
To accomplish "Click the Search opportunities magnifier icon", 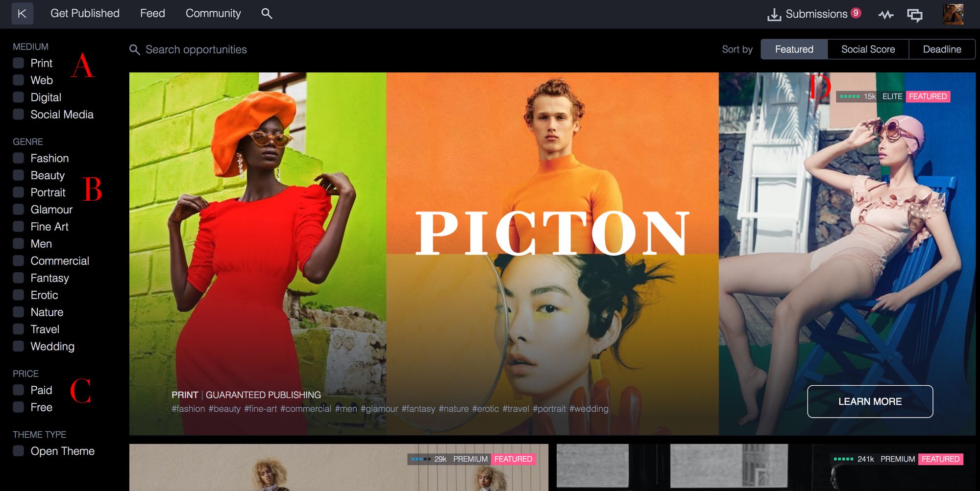I will click(135, 49).
